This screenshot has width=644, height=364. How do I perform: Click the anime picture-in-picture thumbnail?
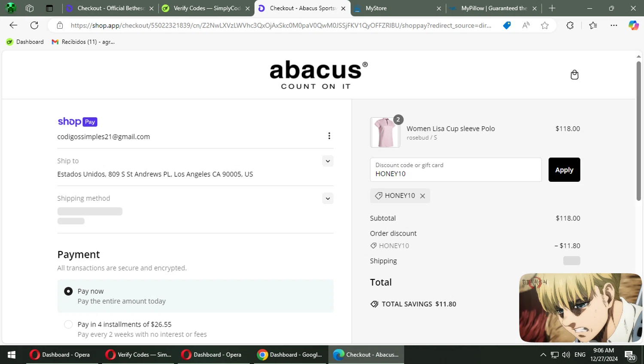coord(580,308)
